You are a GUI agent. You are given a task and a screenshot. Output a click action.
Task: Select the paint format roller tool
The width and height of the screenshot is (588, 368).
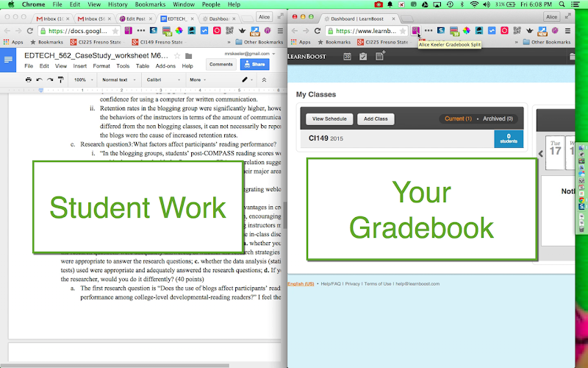[x=61, y=79]
